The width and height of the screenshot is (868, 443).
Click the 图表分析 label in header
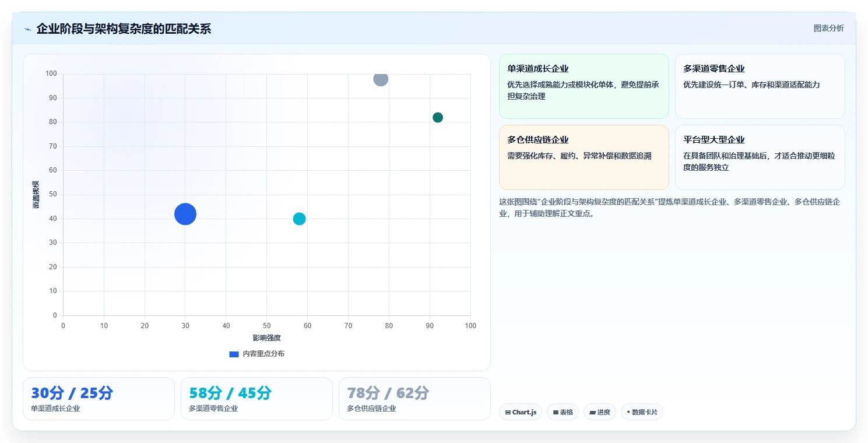tap(828, 28)
